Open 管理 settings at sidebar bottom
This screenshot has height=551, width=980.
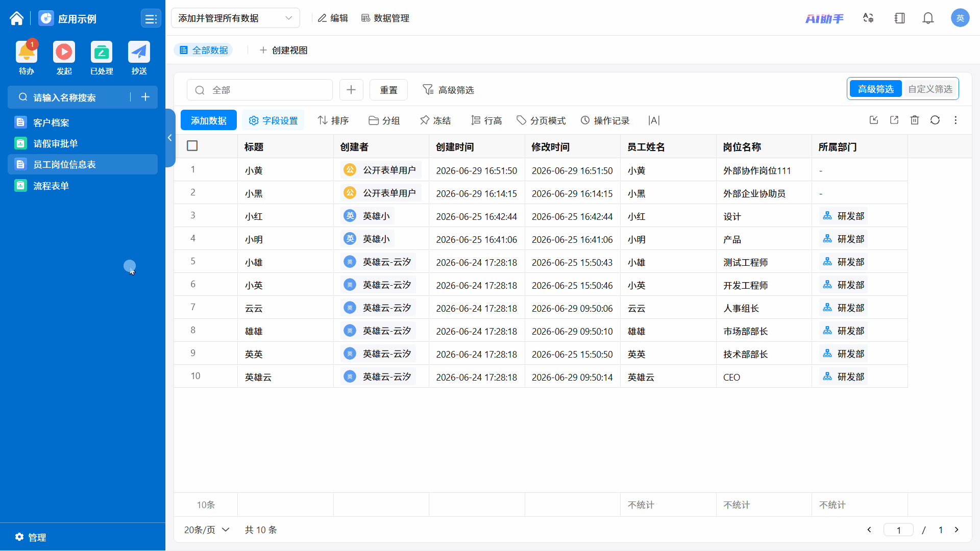31,537
